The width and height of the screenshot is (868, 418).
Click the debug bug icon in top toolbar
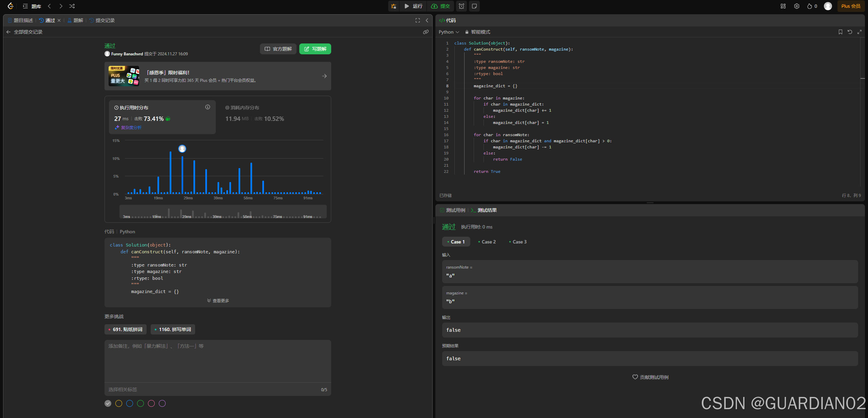394,6
